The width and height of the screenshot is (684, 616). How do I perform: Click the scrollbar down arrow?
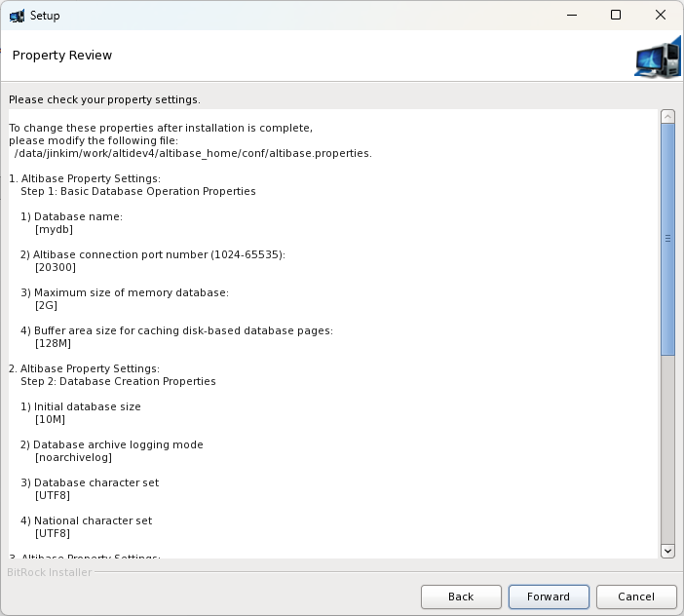(x=667, y=551)
